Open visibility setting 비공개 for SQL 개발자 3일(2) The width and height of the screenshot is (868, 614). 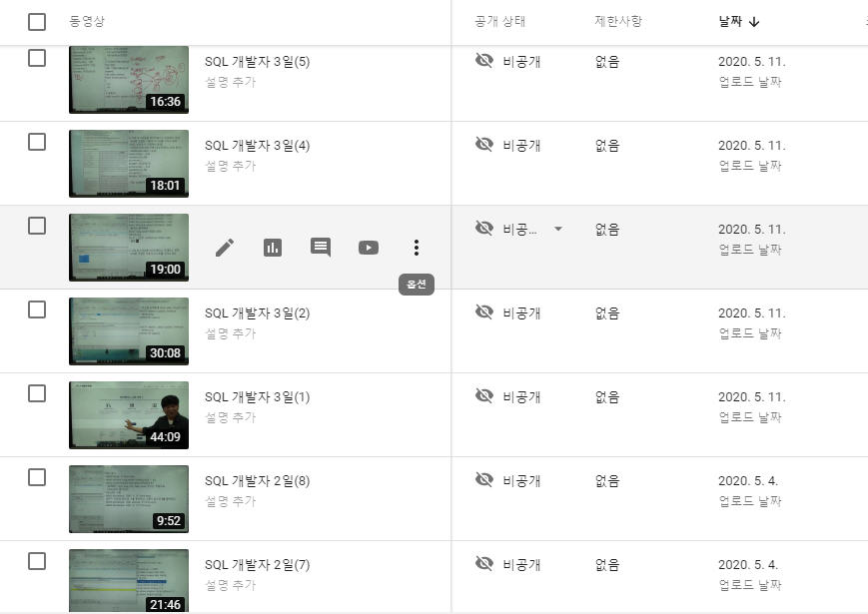(521, 313)
